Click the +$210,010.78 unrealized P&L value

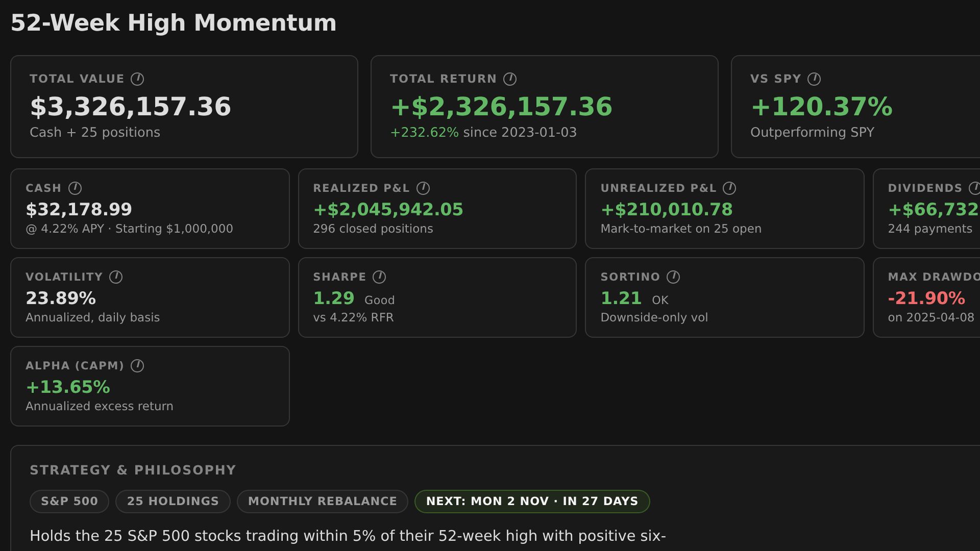(667, 210)
